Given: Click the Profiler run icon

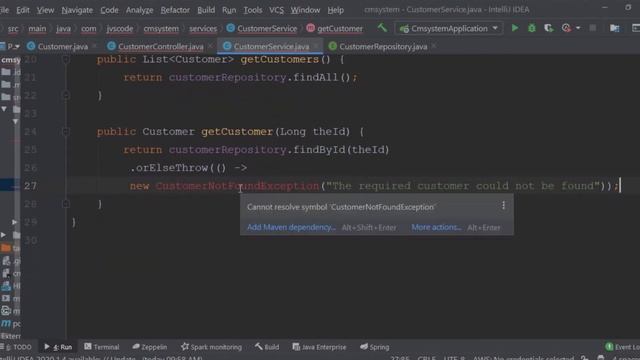Looking at the screenshot, I should tap(566, 28).
